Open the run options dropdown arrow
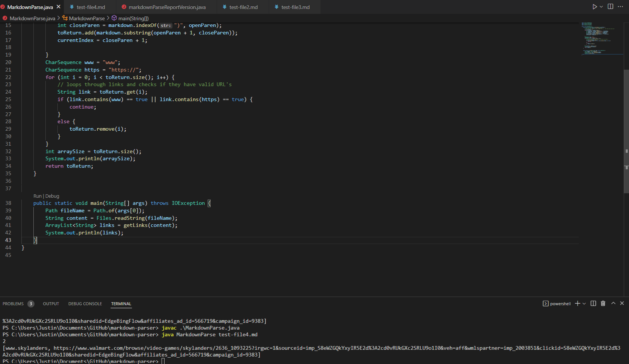 (601, 7)
